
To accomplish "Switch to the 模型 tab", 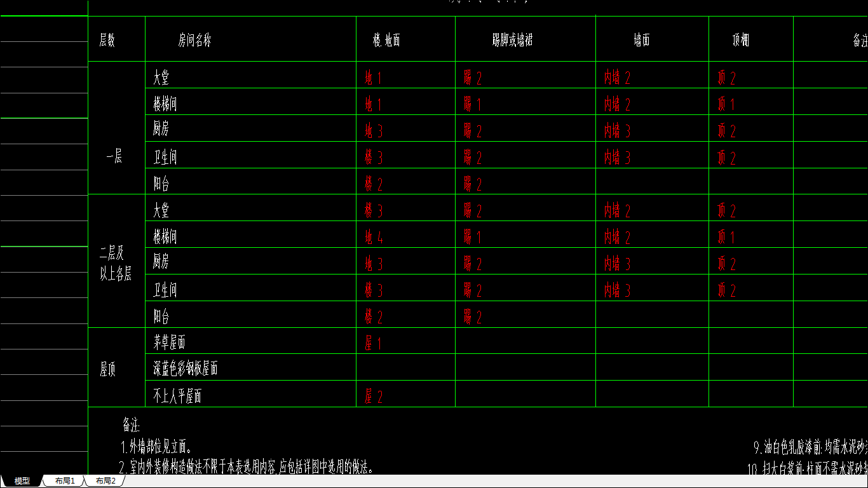I will point(22,481).
